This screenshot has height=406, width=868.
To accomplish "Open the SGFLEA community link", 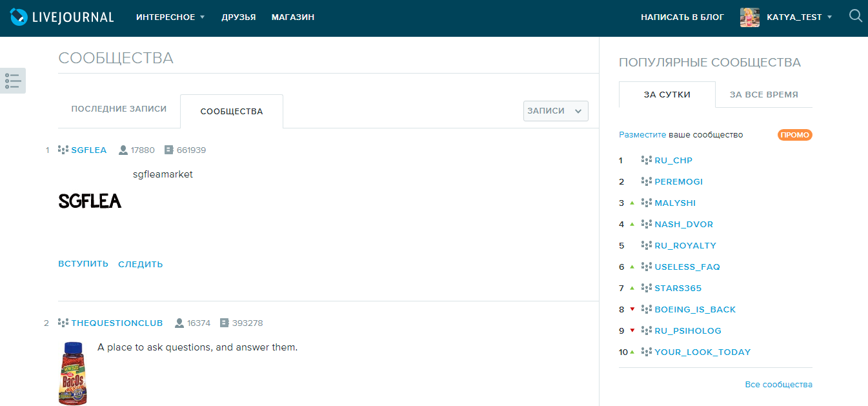I will [89, 150].
